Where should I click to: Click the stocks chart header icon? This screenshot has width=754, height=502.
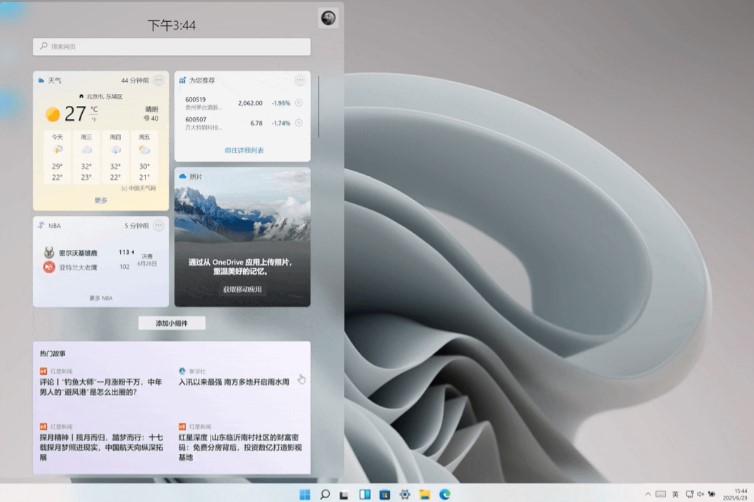point(182,80)
